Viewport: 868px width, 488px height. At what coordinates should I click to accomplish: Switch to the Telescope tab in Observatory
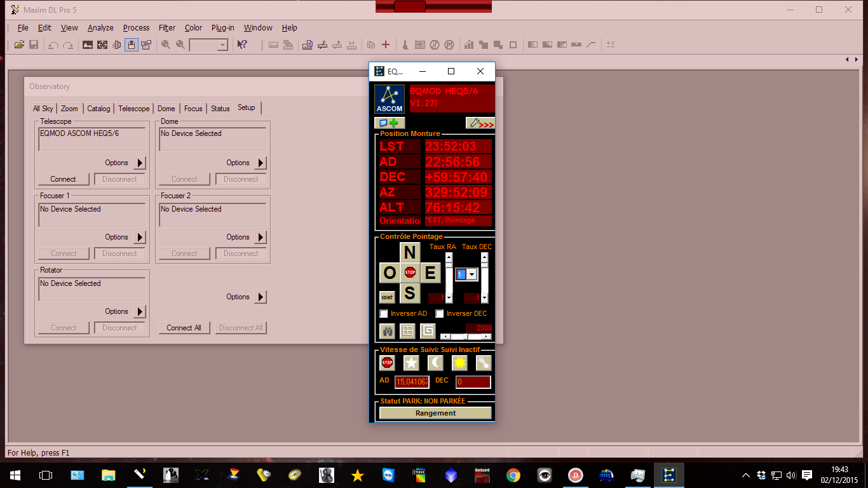click(134, 109)
